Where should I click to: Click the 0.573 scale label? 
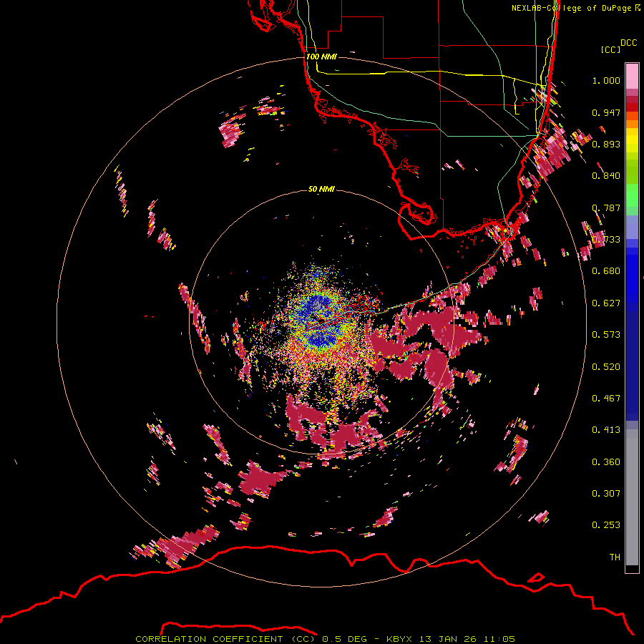(606, 335)
